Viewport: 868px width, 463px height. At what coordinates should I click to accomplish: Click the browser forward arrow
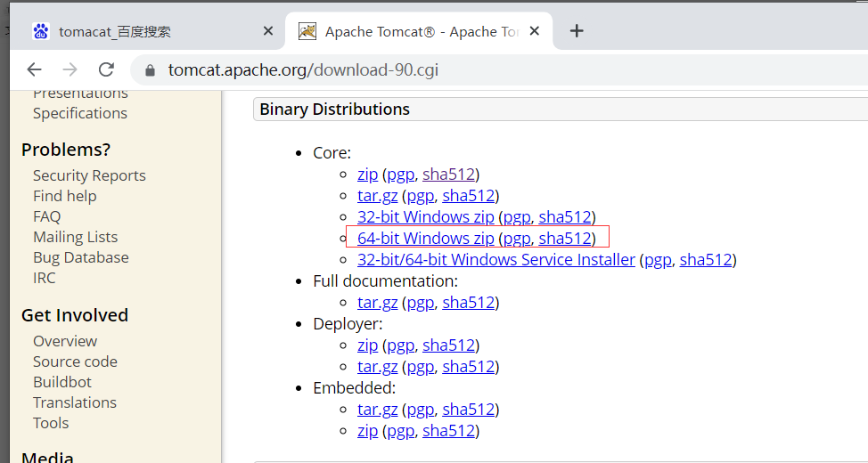(x=70, y=69)
